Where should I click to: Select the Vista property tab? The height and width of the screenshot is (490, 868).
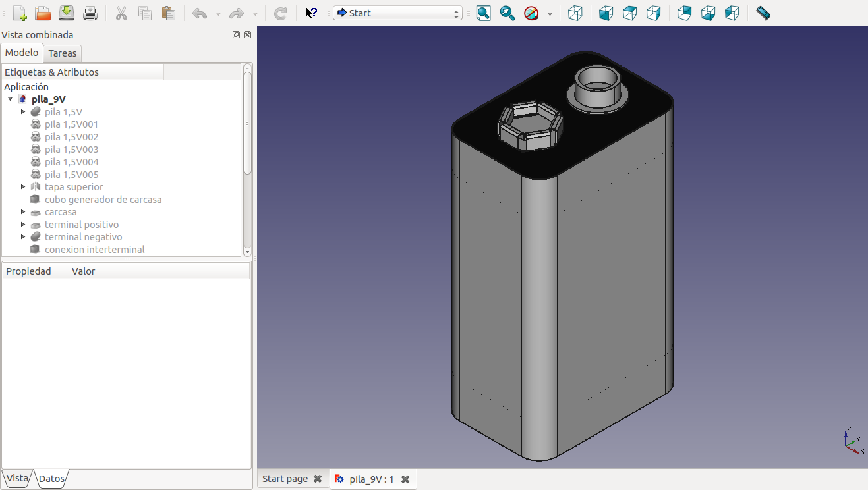[17, 479]
